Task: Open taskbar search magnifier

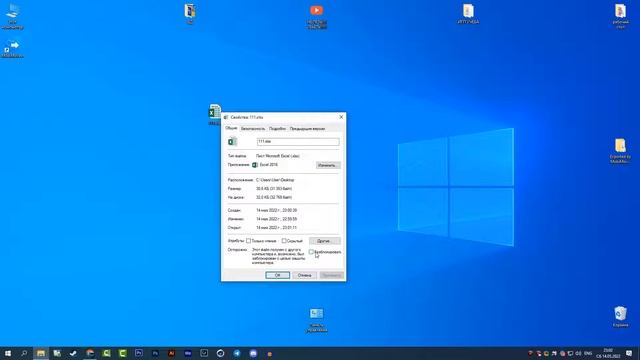Action: click(x=24, y=353)
